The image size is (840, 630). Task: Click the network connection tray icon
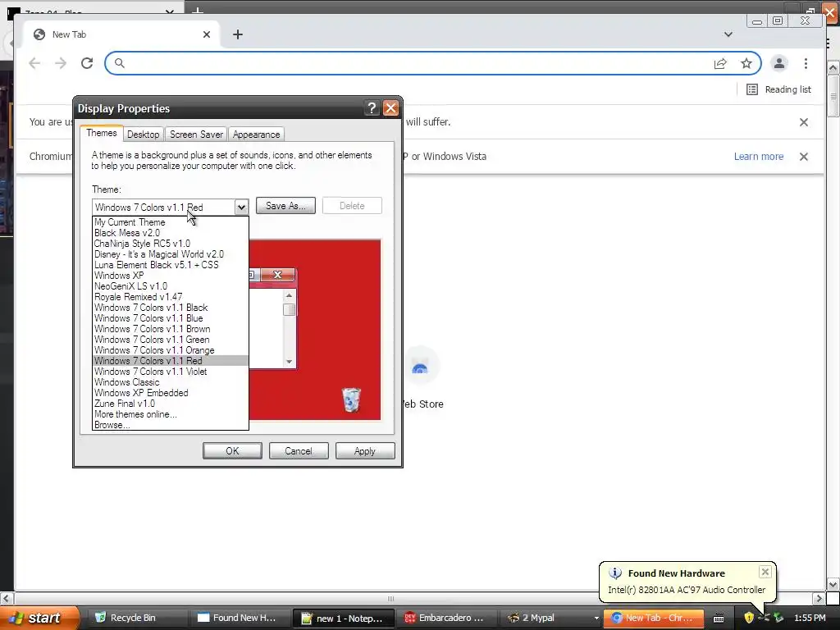764,618
